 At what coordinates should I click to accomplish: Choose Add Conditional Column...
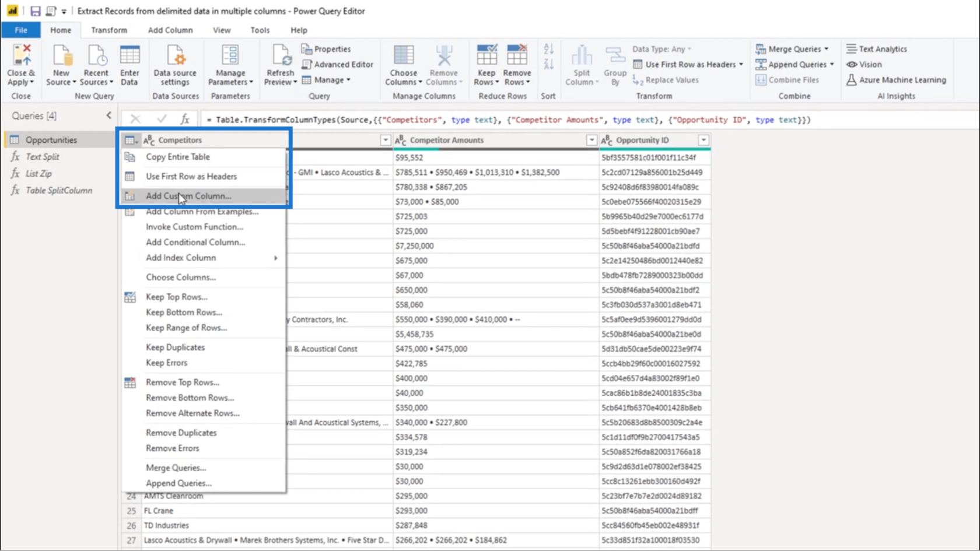pos(204,242)
